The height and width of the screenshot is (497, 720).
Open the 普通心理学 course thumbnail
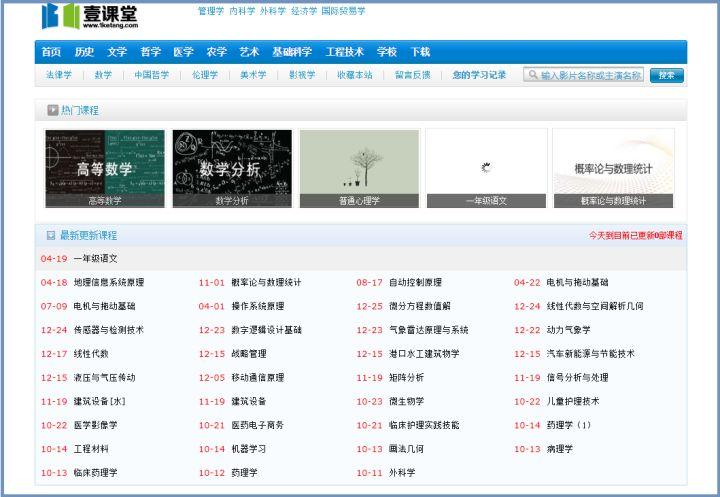pyautogui.click(x=359, y=169)
